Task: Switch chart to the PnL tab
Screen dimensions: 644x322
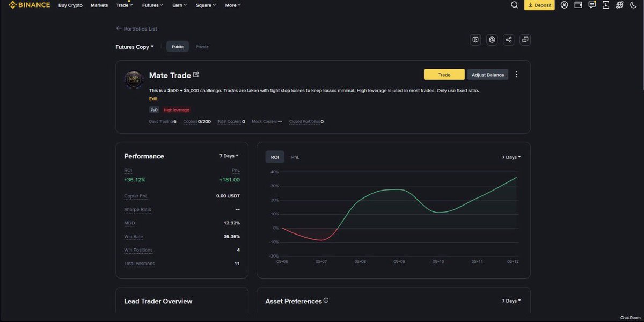Action: tap(295, 157)
